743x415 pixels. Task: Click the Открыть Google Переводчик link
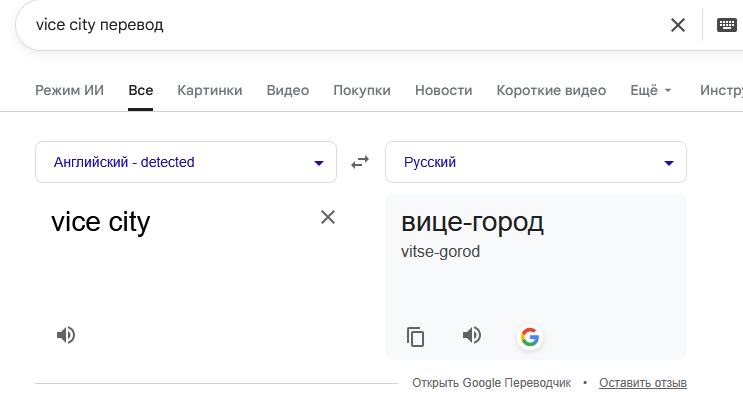(491, 383)
